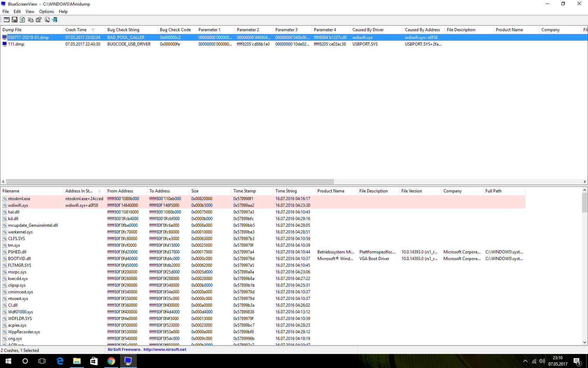Screen dimensions: 588x368
Task: Sort lower pane by Time Stamp column
Action: [252, 191]
